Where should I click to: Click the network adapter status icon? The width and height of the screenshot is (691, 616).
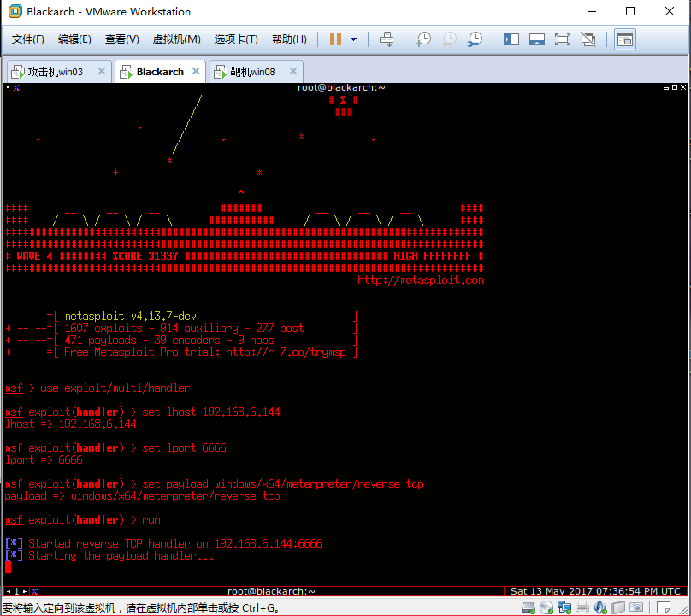(564, 607)
